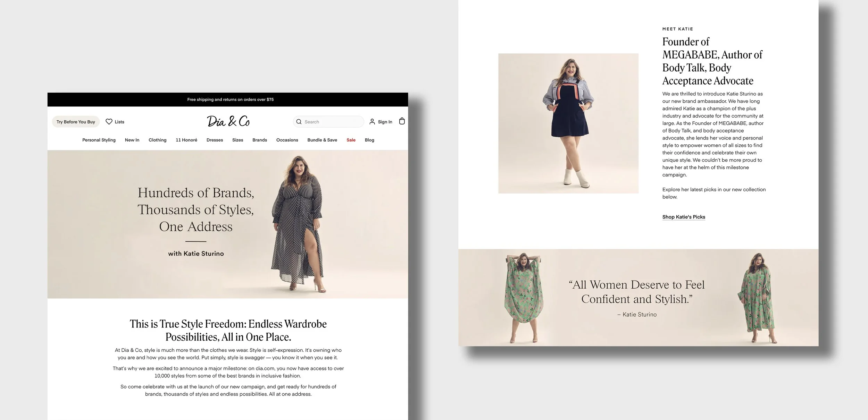Click the Sign In user icon
This screenshot has width=868, height=420.
click(372, 122)
